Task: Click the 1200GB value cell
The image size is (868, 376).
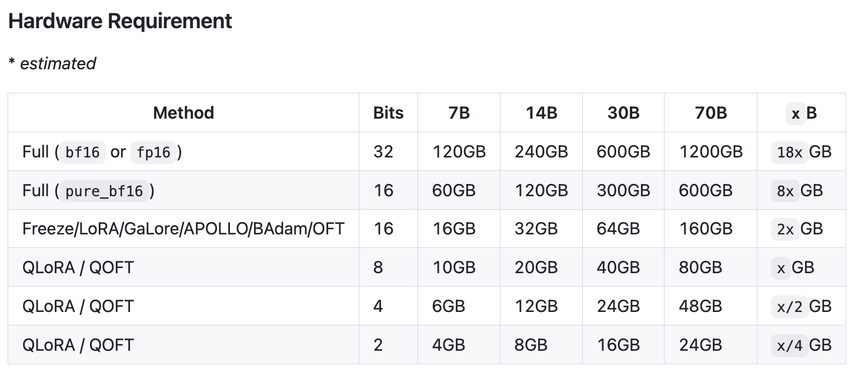Action: tap(711, 152)
